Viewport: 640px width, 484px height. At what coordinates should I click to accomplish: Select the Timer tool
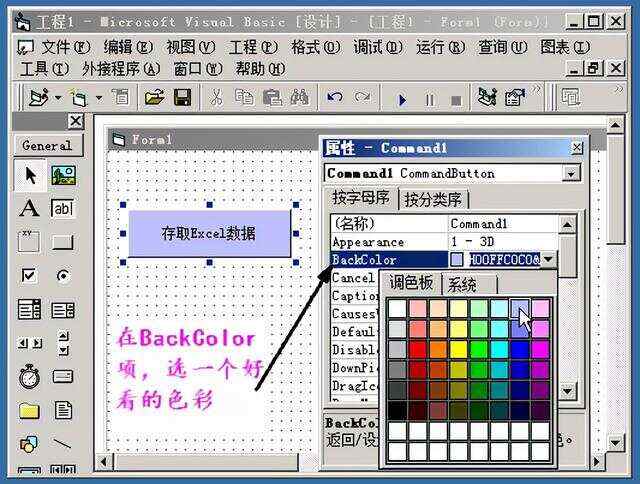click(x=29, y=376)
